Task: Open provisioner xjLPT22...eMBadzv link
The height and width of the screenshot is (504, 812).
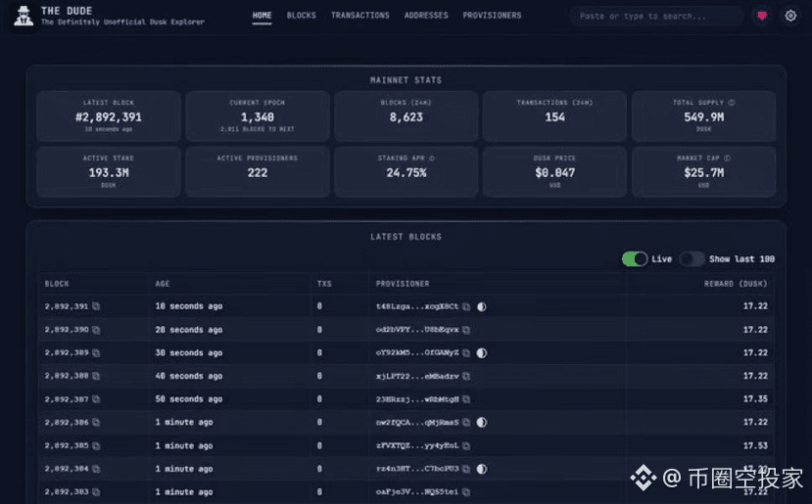Action: click(416, 377)
